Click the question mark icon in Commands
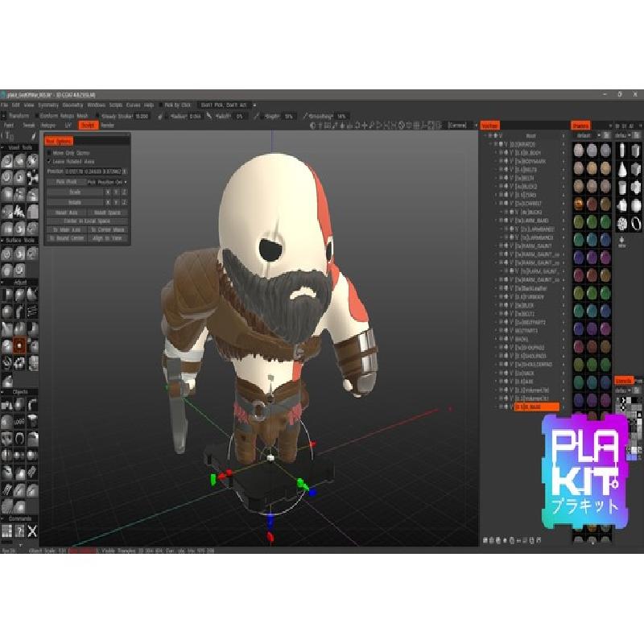This screenshot has width=644, height=644. pos(19,531)
